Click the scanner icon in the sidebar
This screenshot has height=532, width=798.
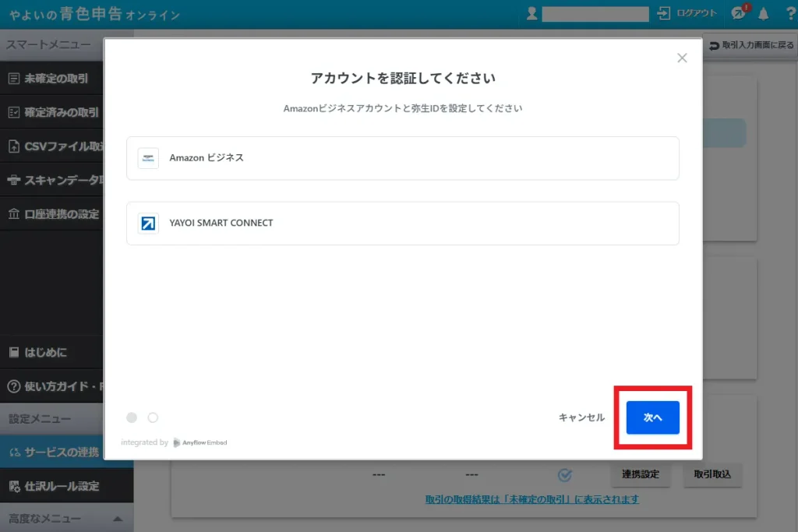(14, 180)
